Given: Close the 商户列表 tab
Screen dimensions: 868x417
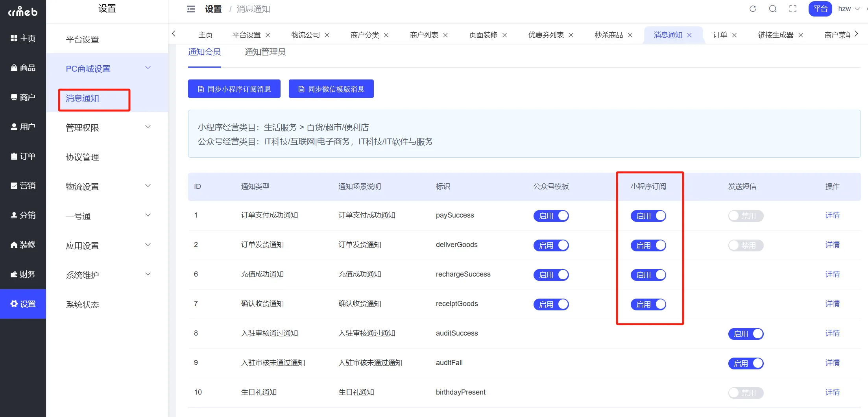Looking at the screenshot, I should tap(445, 35).
